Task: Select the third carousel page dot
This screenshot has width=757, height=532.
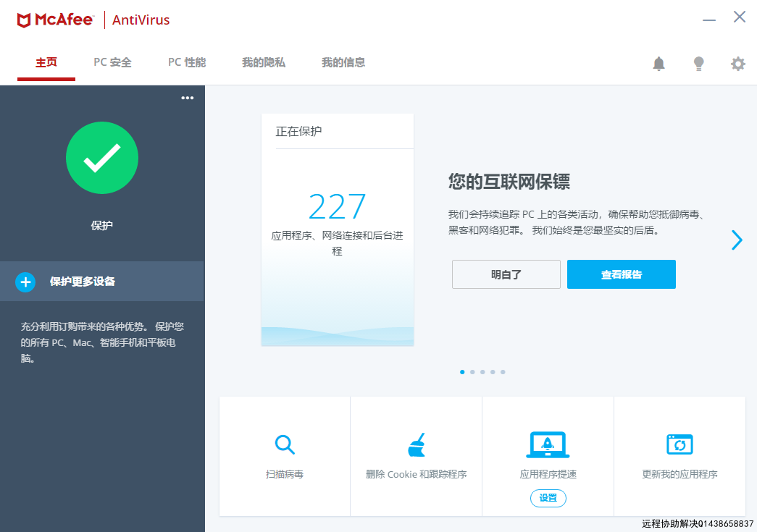Action: [x=482, y=372]
